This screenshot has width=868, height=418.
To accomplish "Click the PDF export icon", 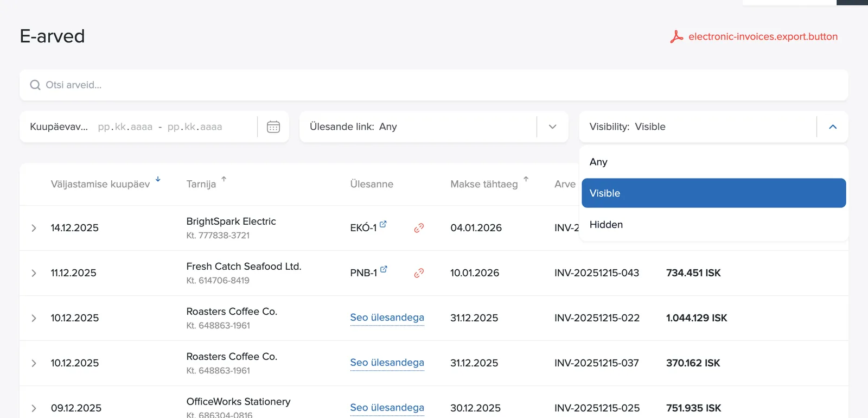I will 676,36.
